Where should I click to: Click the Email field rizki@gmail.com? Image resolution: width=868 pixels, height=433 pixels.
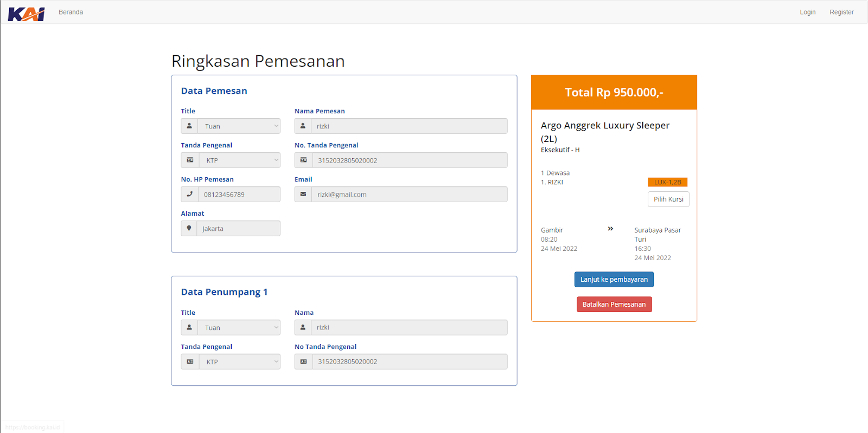[x=410, y=194]
